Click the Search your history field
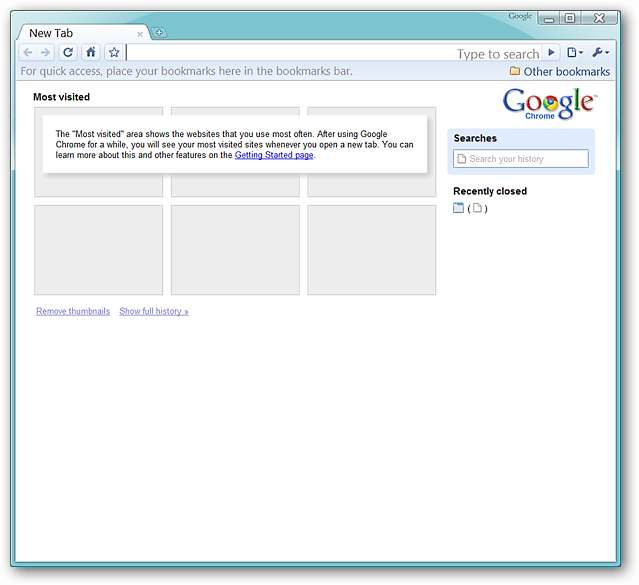Image resolution: width=639 pixels, height=585 pixels. (521, 159)
